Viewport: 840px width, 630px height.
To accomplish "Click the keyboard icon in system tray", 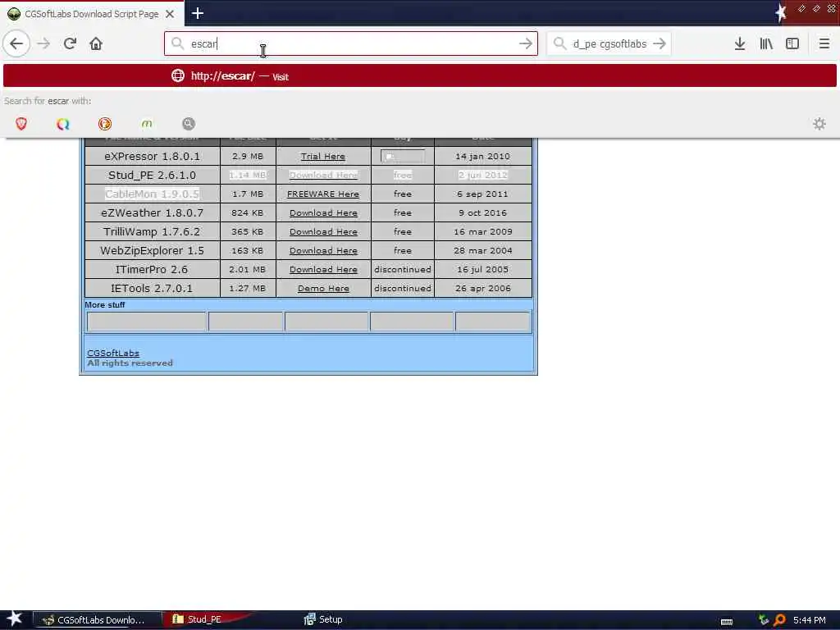I will (727, 620).
